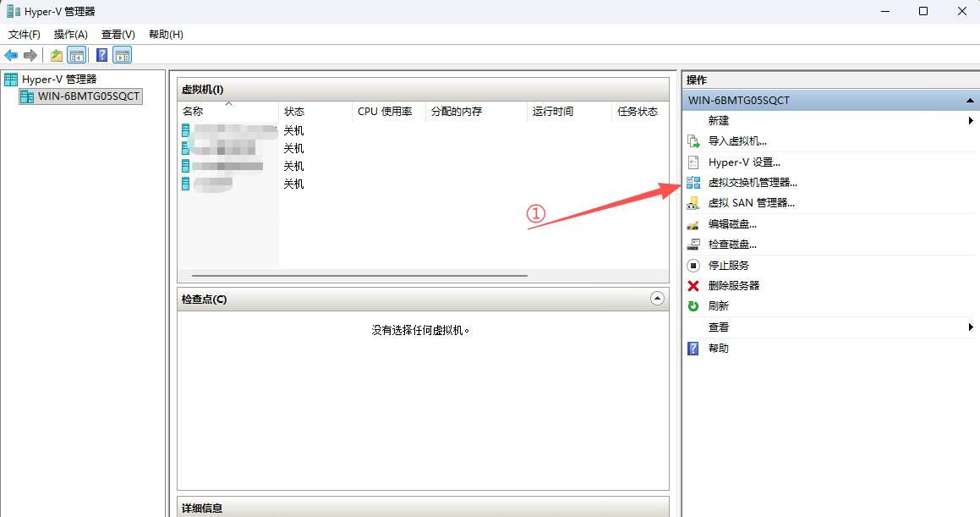The height and width of the screenshot is (517, 980).
Task: Click 停止服务 action
Action: click(728, 266)
